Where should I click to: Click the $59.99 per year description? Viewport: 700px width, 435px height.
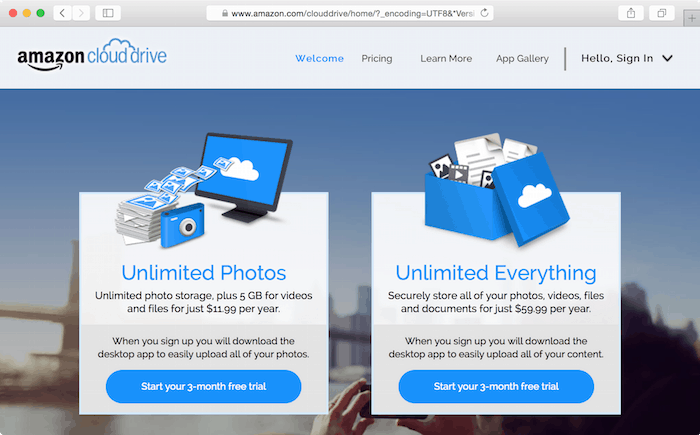tap(496, 302)
